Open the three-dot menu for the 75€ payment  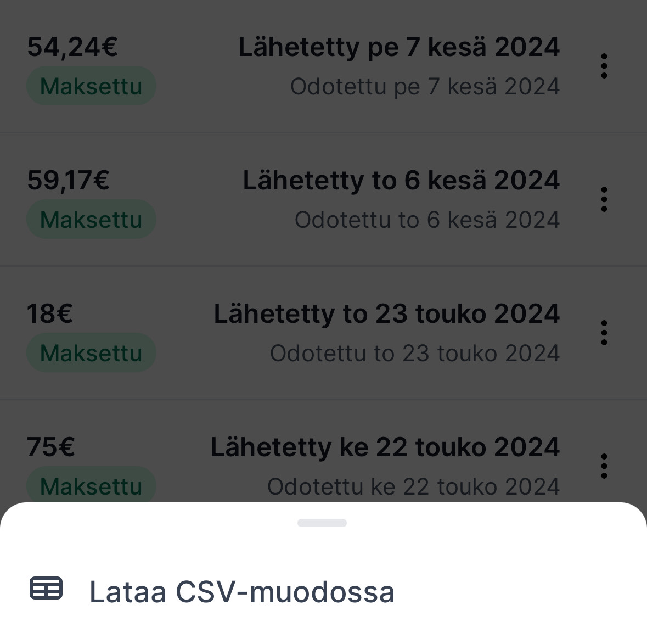[x=604, y=466]
